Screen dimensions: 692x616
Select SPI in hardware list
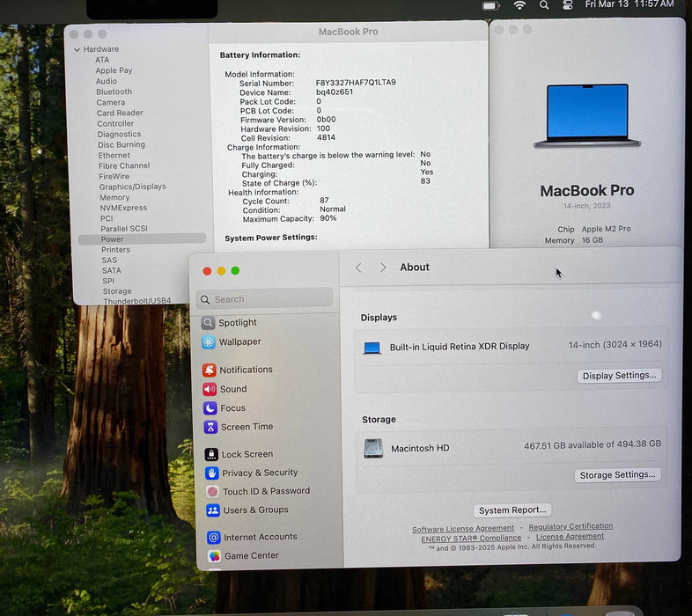[108, 281]
